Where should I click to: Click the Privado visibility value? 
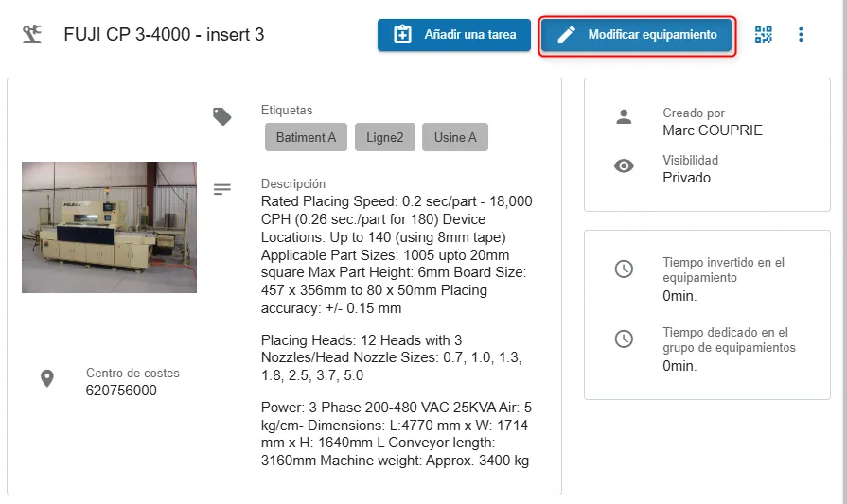(x=686, y=178)
